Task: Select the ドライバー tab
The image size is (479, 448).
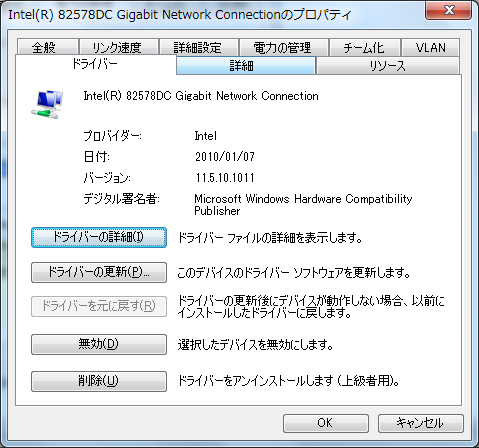Action: coord(95,64)
